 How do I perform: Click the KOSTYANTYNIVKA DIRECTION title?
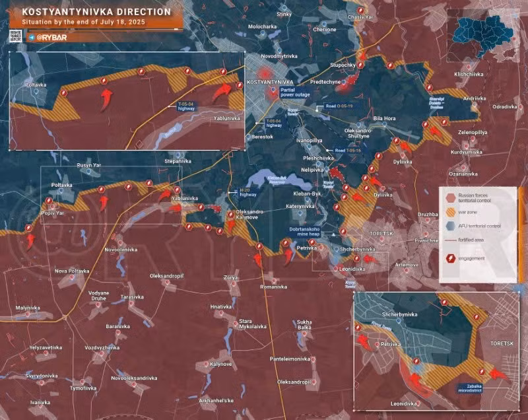point(96,12)
